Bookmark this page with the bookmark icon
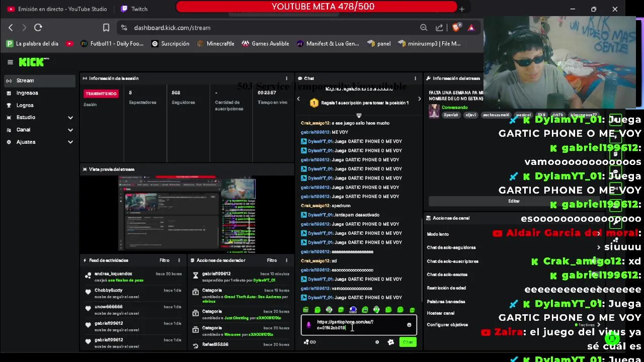 click(106, 28)
